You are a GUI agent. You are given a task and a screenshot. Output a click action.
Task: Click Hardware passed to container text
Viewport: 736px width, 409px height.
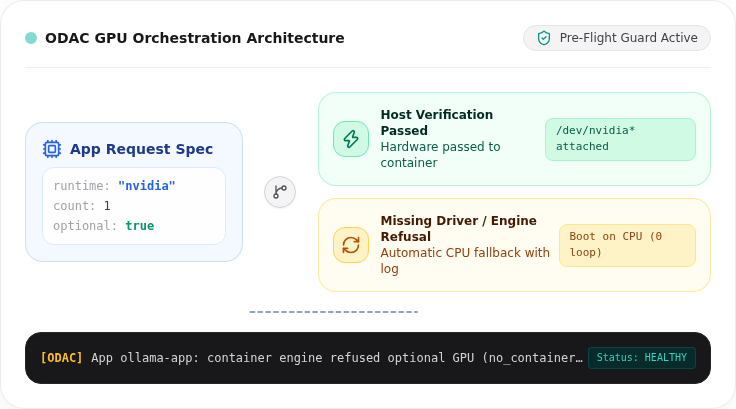tap(440, 154)
